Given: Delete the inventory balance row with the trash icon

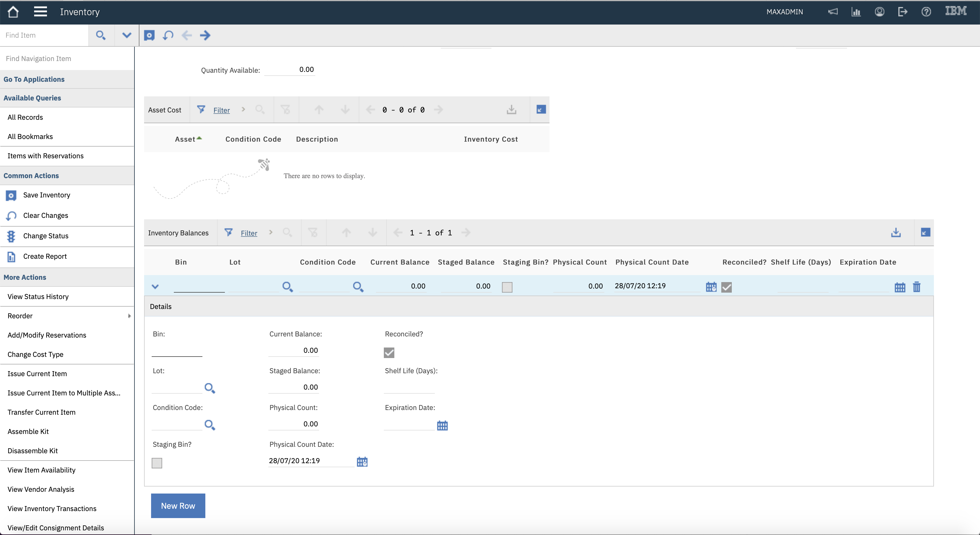Looking at the screenshot, I should [916, 287].
